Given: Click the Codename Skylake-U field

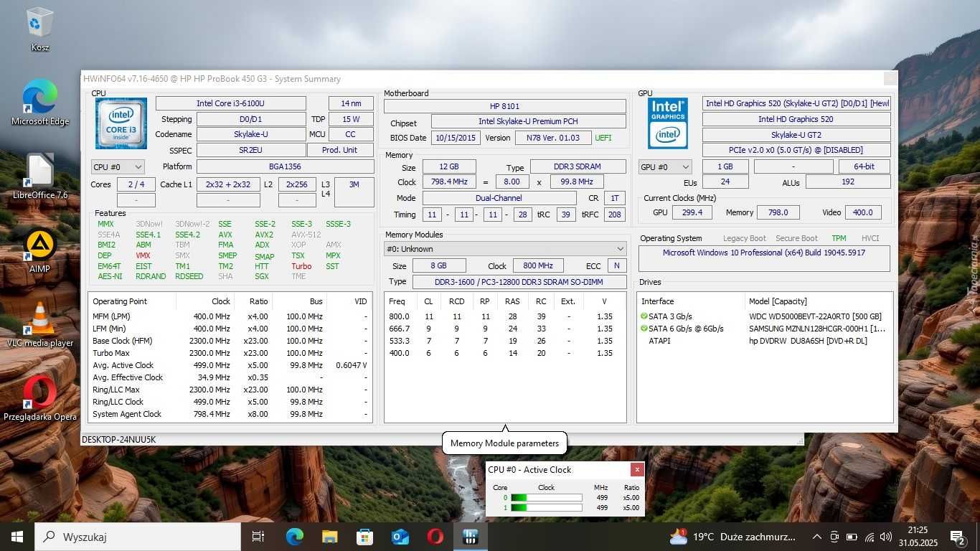Looking at the screenshot, I should tap(251, 134).
